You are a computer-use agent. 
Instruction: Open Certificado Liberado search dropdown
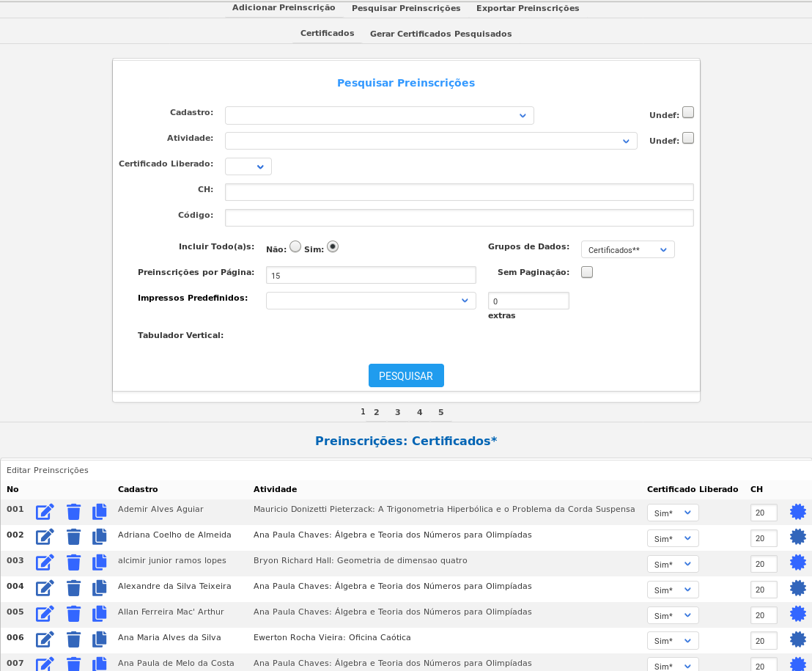pos(248,166)
